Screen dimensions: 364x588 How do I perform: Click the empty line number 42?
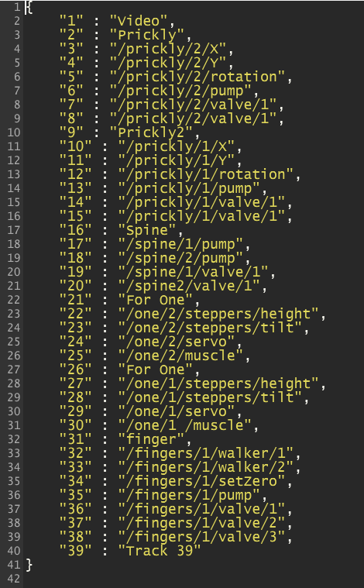[14, 579]
